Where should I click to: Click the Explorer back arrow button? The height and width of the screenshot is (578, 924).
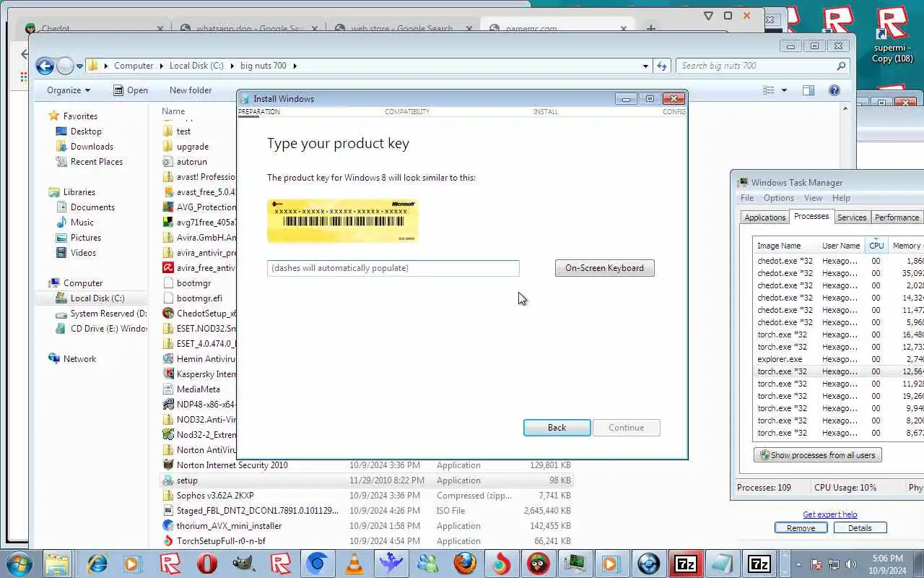pos(45,66)
